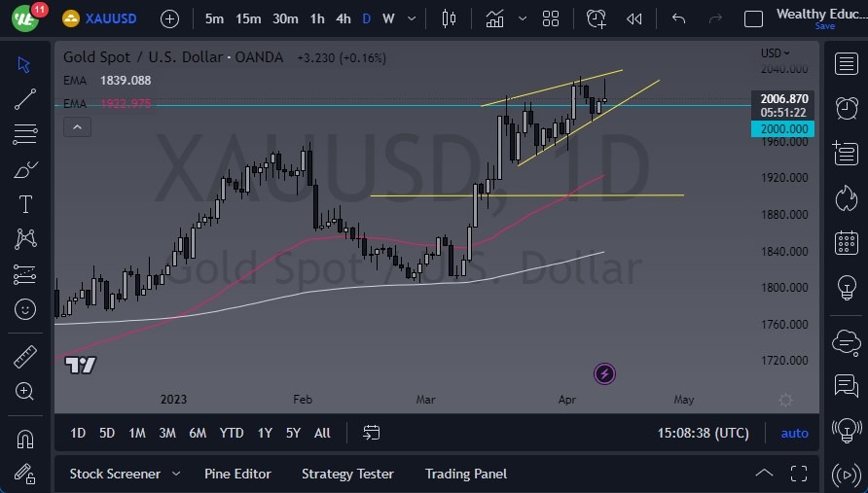The height and width of the screenshot is (493, 868).
Task: Open the 15:08:38 UTC timezone menu
Action: pyautogui.click(x=703, y=434)
